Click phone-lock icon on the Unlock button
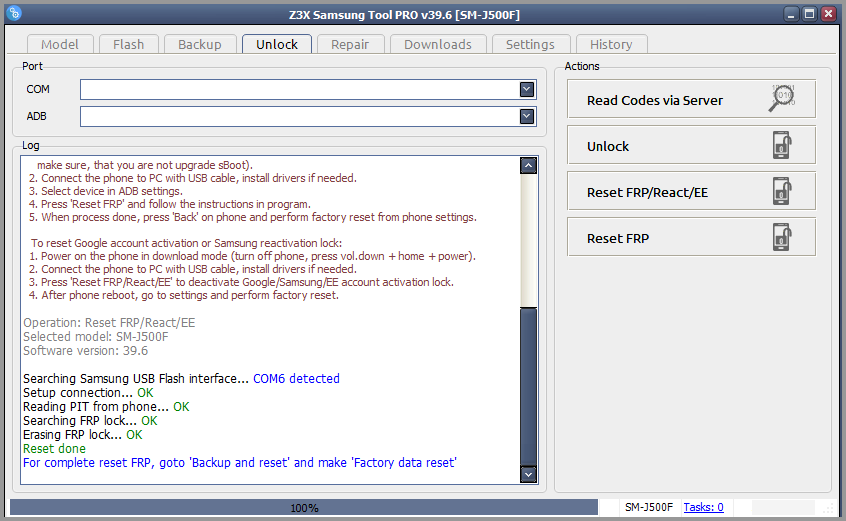The image size is (846, 521). [x=782, y=145]
